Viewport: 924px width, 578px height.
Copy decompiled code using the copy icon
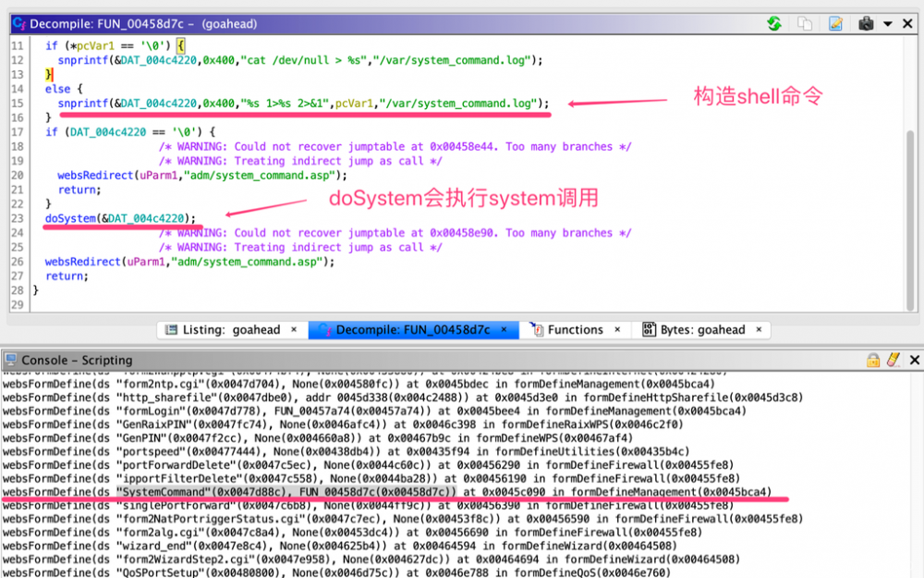click(806, 23)
